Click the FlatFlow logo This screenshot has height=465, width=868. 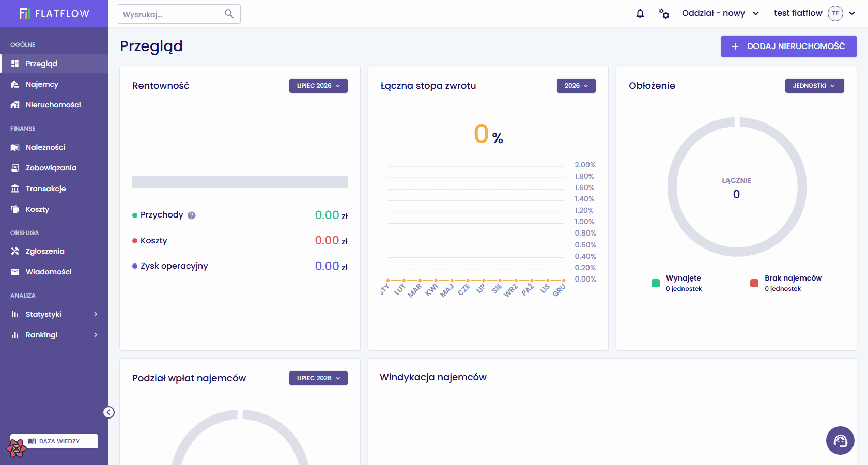click(54, 13)
